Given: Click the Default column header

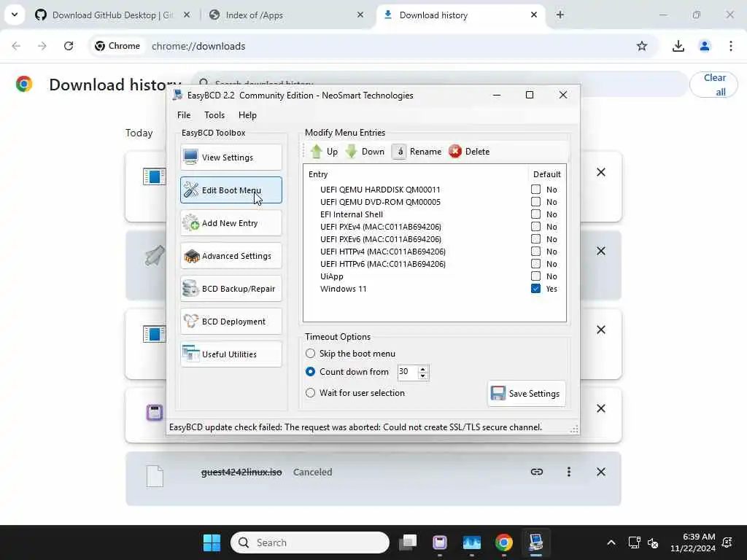Looking at the screenshot, I should 547,174.
